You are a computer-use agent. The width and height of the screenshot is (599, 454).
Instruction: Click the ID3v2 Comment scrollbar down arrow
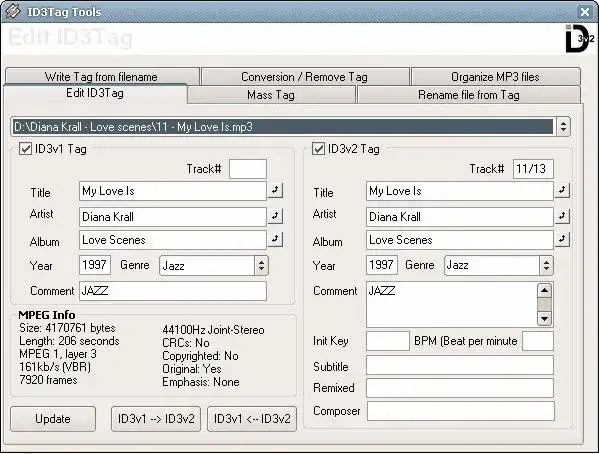[544, 318]
